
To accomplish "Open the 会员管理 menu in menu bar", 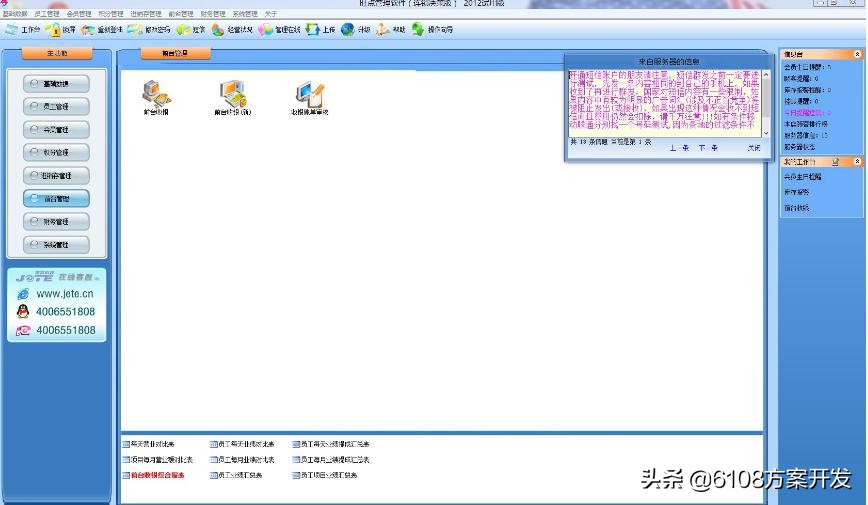I will tap(79, 15).
